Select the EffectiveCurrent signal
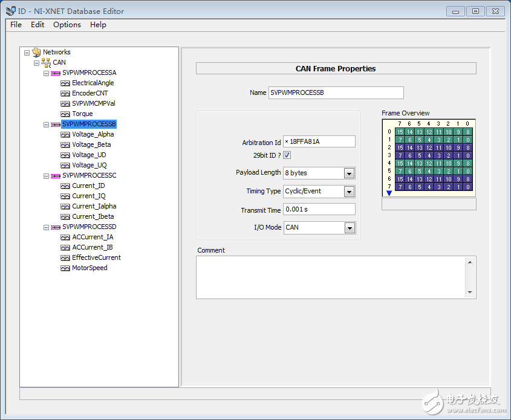This screenshot has width=511, height=420. tap(97, 258)
